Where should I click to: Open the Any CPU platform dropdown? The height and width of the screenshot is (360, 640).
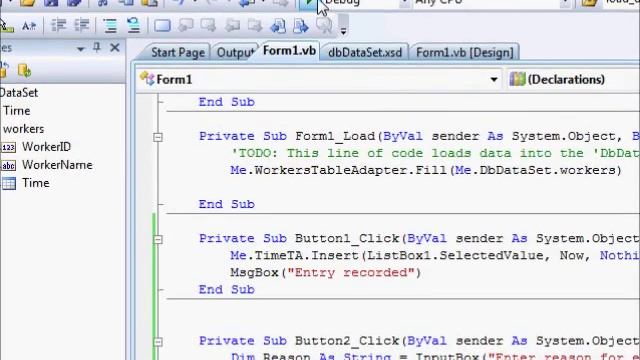(565, 3)
